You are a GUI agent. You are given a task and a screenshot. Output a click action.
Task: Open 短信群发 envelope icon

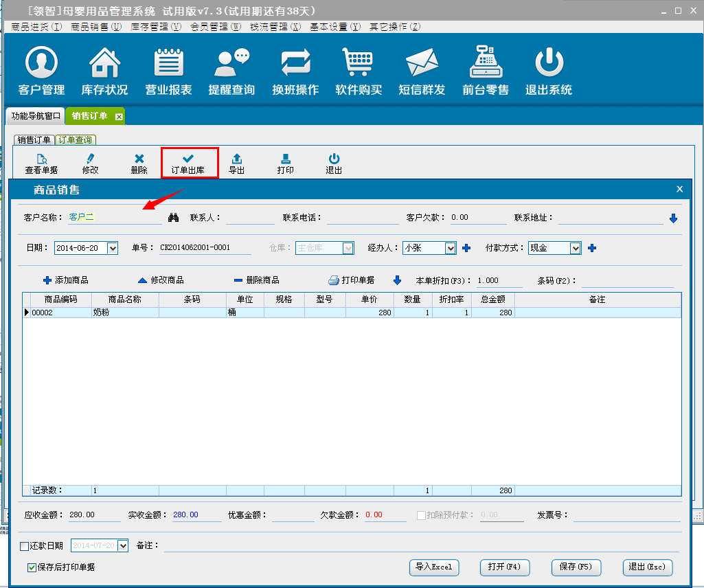point(422,71)
